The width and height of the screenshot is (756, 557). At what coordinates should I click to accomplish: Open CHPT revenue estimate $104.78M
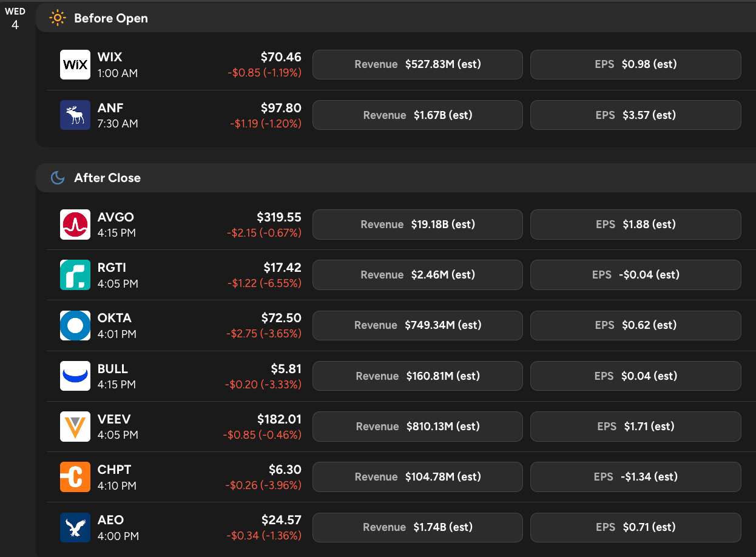pyautogui.click(x=417, y=477)
